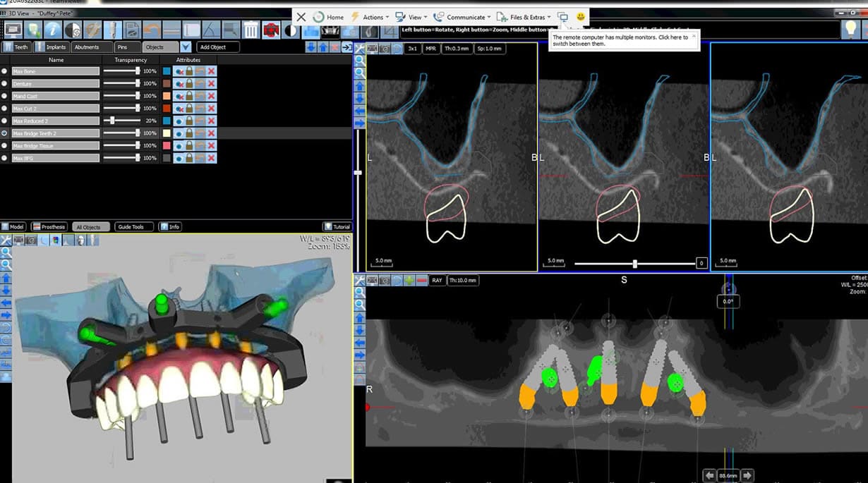Select the Max Reduced 2 radio button
868x483 pixels.
pyautogui.click(x=5, y=121)
